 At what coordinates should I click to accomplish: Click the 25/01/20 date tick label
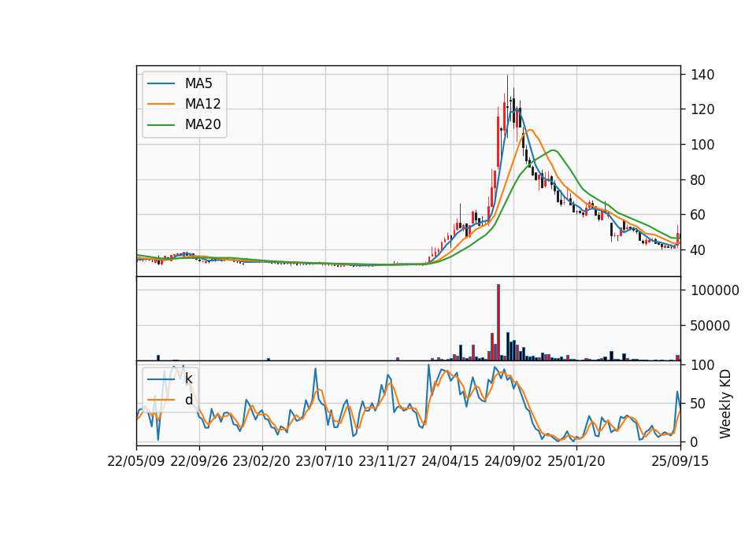[x=576, y=461]
